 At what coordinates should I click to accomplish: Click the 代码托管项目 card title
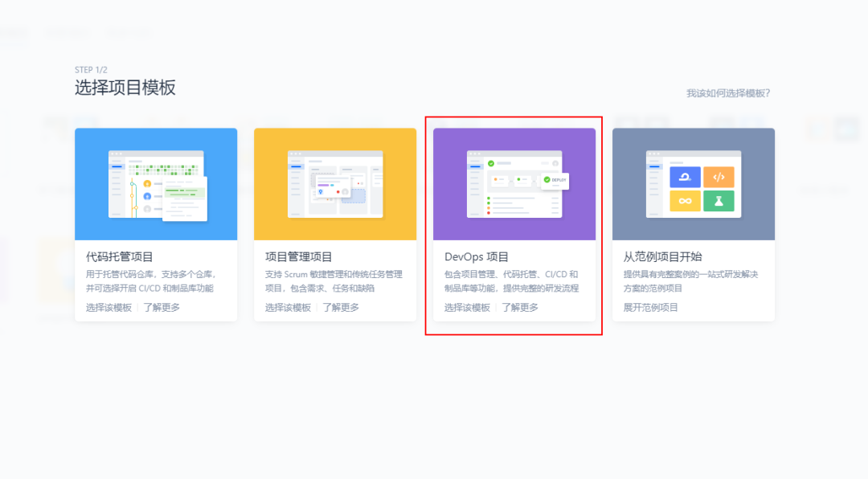120,257
